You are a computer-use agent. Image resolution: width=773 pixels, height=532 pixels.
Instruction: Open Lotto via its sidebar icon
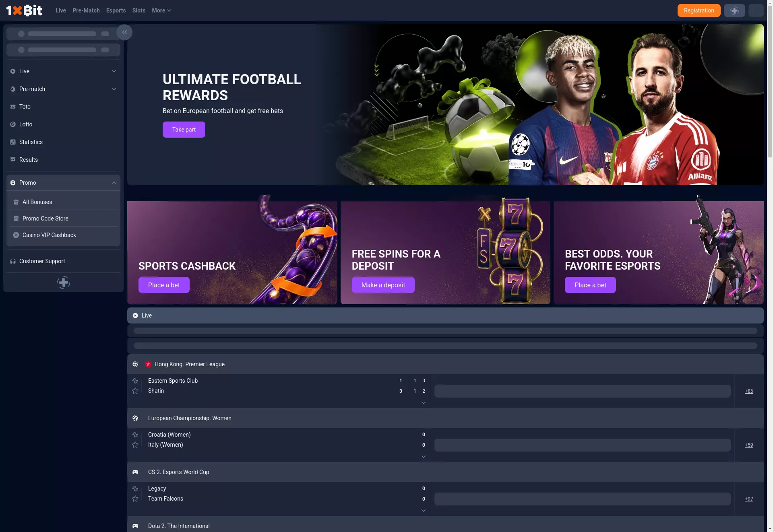click(x=13, y=124)
